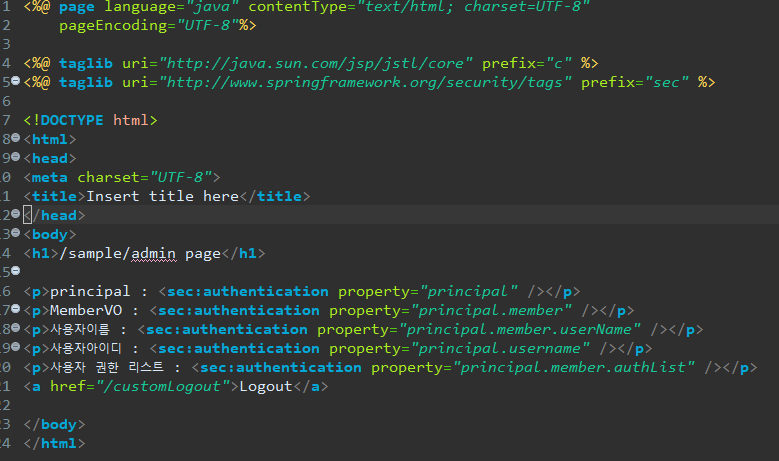The image size is (779, 461).
Task: Click the underlined word "admin" in the h1
Action: point(154,254)
